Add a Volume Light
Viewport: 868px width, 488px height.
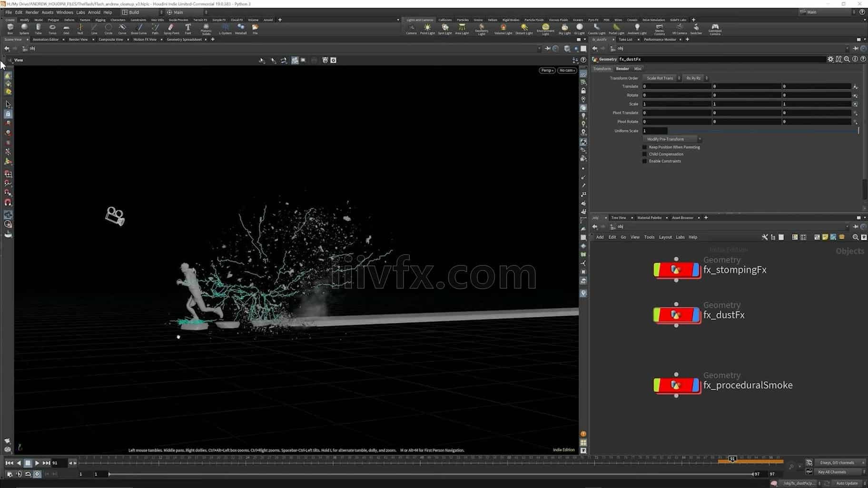point(503,29)
